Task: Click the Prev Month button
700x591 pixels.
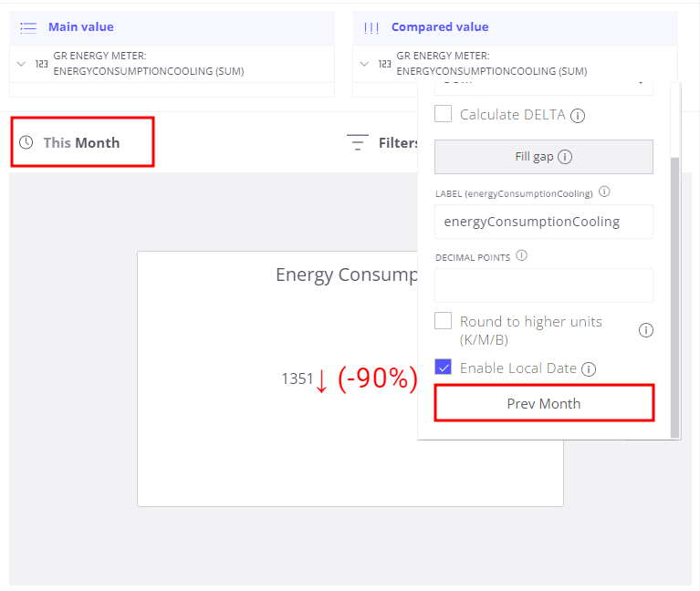Action: [x=544, y=403]
